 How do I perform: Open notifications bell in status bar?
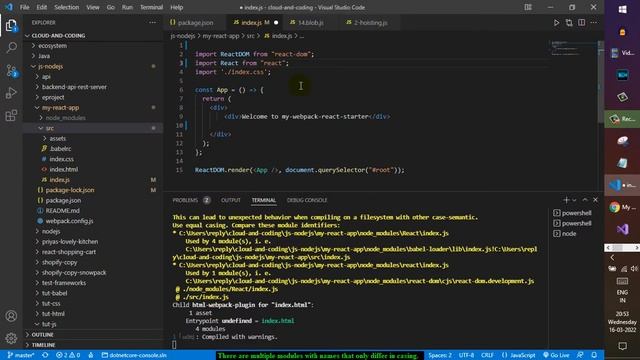594,355
